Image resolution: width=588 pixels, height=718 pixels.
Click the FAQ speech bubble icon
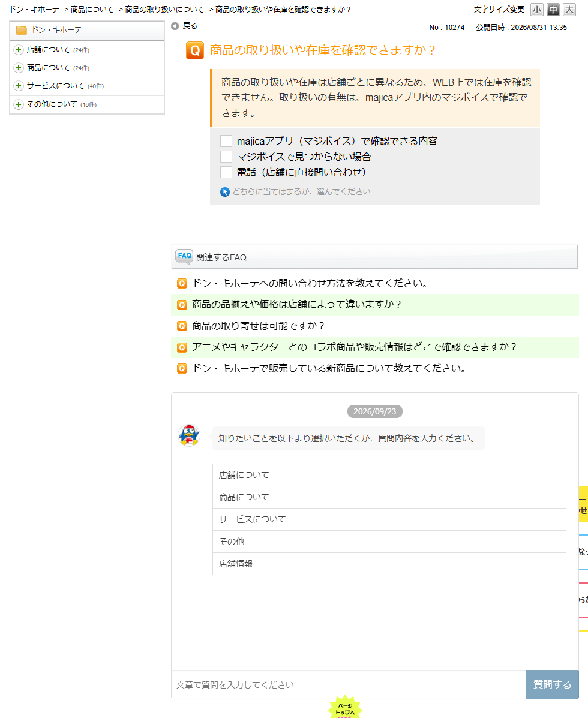pyautogui.click(x=185, y=257)
